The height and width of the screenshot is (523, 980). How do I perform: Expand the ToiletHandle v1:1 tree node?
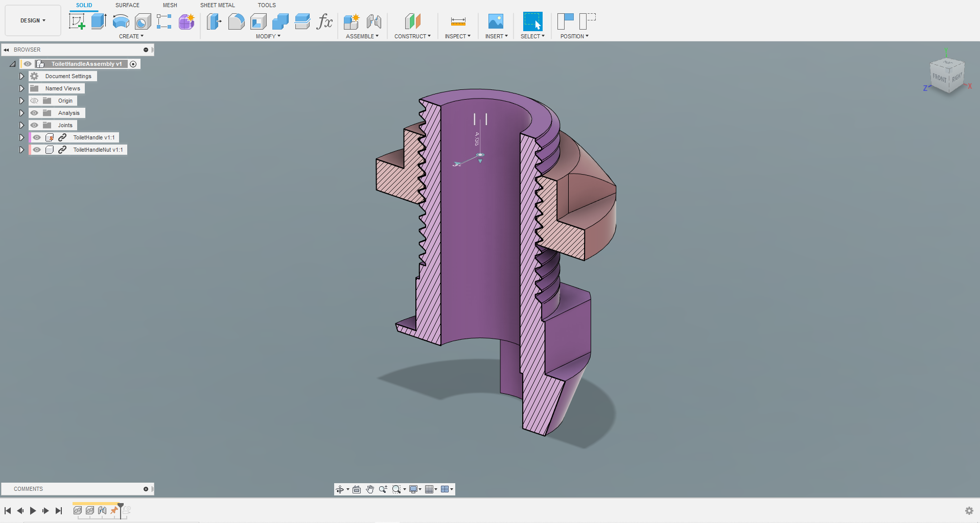coord(21,137)
